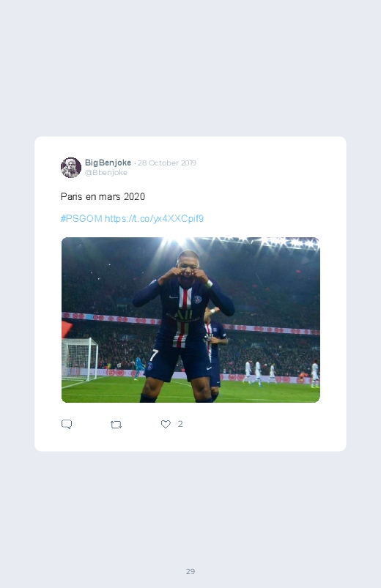Open BigBenjoke's profile avatar

coord(71,167)
